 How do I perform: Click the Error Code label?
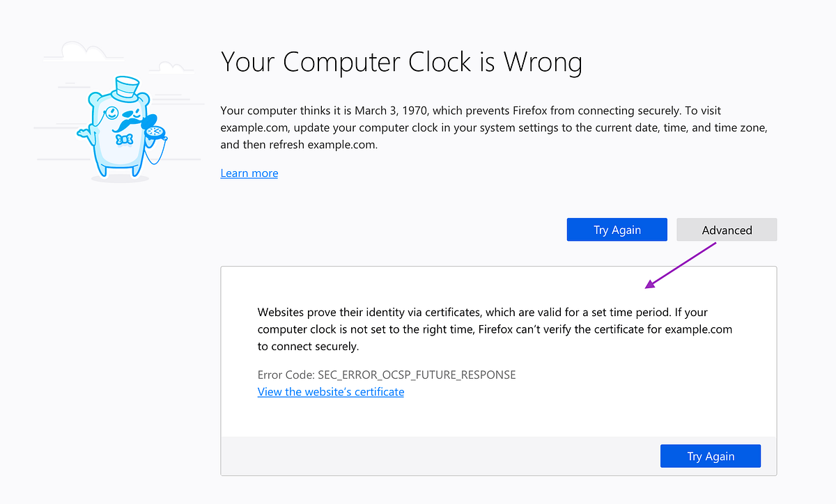click(x=285, y=375)
